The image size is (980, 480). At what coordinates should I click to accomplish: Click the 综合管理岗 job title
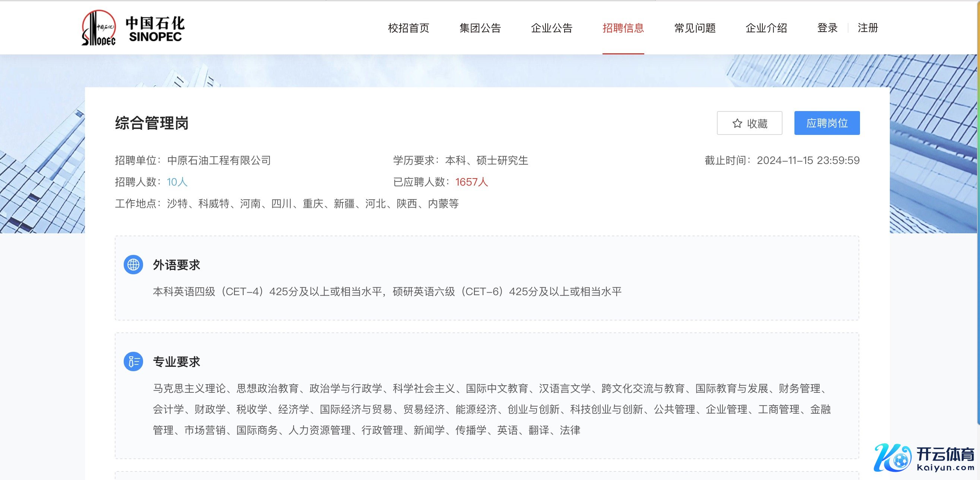tap(151, 123)
